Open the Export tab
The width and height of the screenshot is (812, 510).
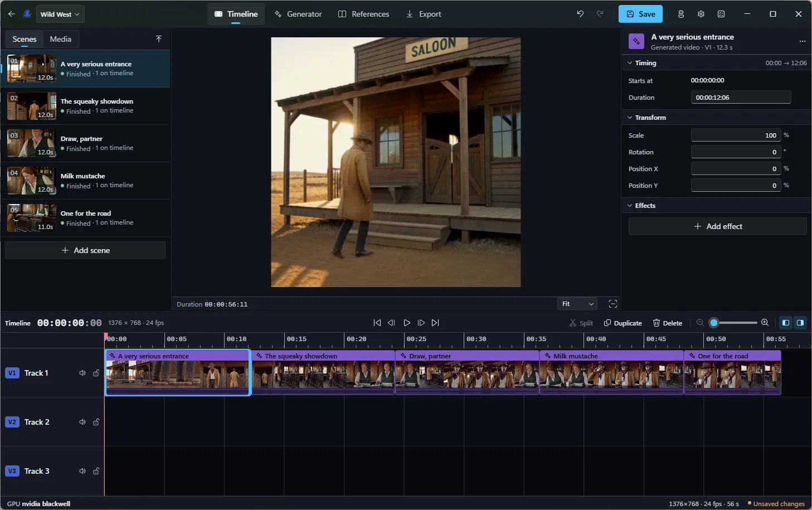coord(424,14)
